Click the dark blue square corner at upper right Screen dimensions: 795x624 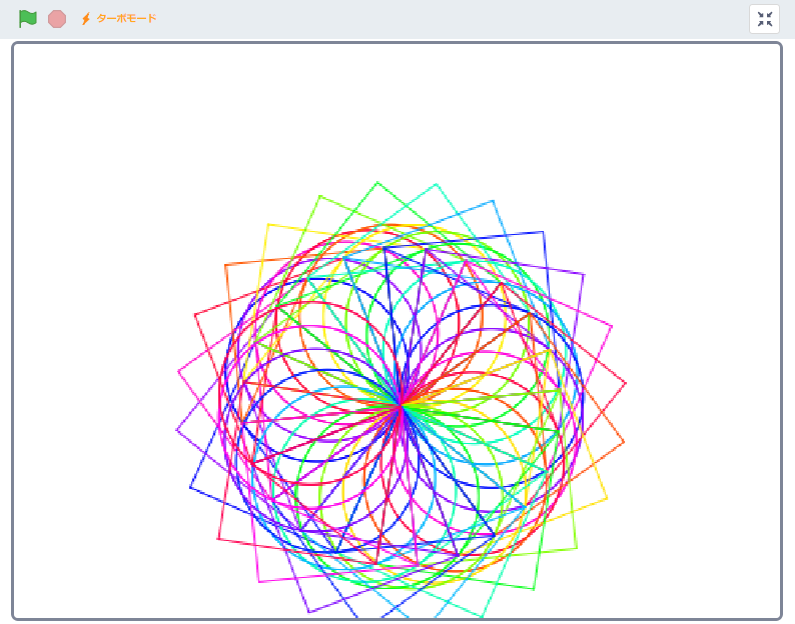(x=543, y=232)
